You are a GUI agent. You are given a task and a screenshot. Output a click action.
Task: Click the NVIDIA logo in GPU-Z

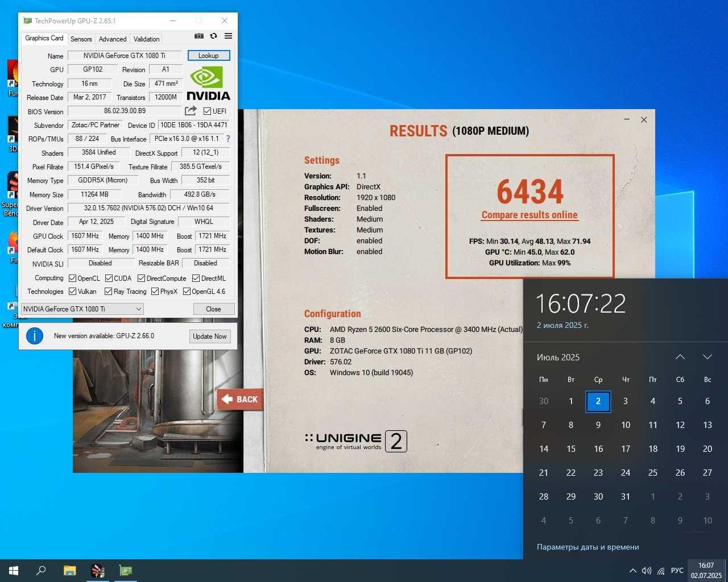pyautogui.click(x=208, y=84)
